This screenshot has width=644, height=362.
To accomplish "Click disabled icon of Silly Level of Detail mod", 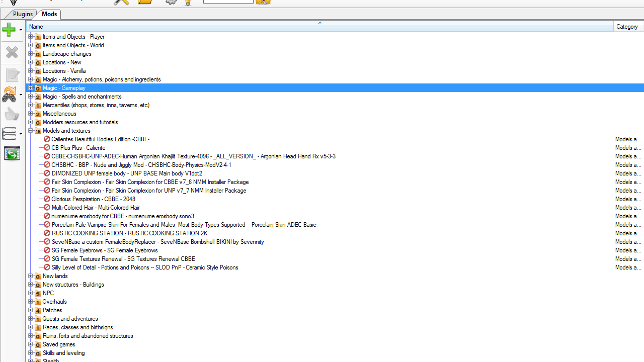I will [x=47, y=267].
